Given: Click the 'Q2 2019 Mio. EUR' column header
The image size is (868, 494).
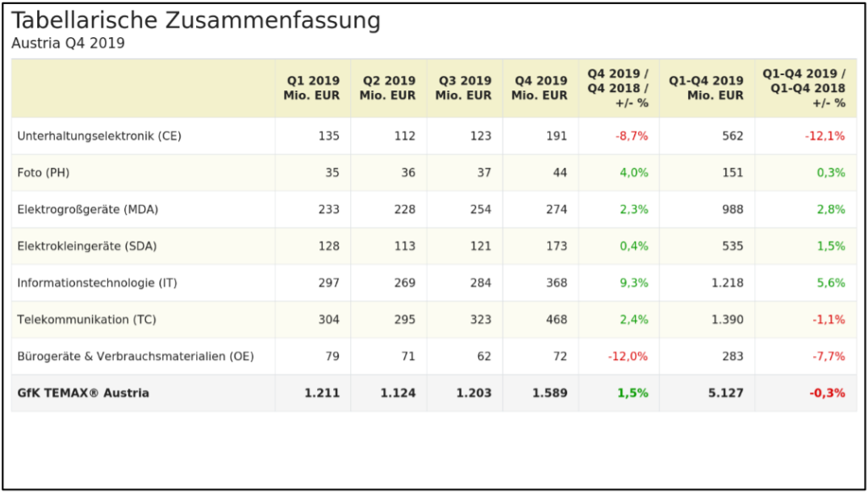Looking at the screenshot, I should pyautogui.click(x=388, y=88).
